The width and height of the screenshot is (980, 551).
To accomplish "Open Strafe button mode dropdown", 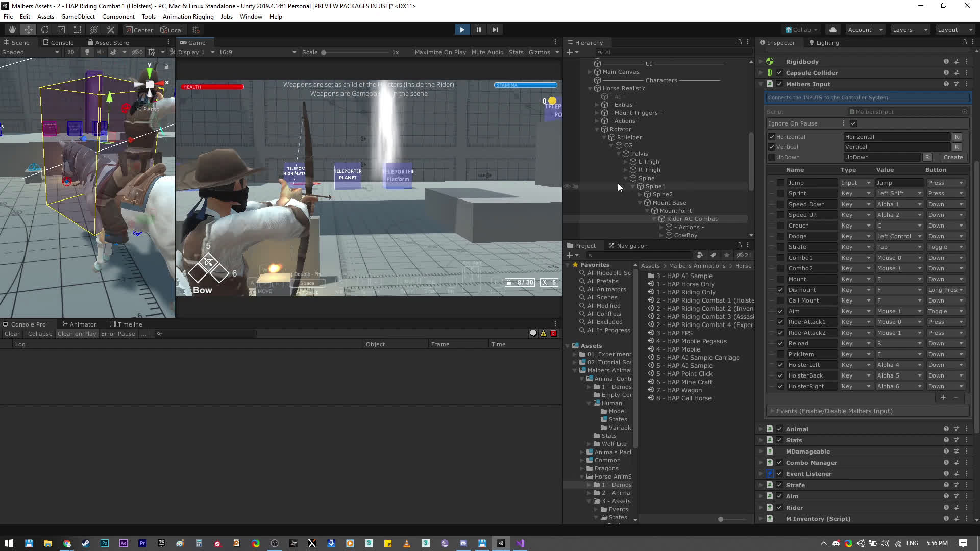I will point(945,247).
